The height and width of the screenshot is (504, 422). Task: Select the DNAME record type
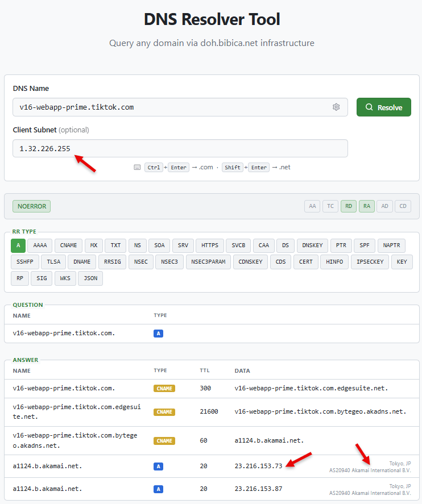click(82, 261)
